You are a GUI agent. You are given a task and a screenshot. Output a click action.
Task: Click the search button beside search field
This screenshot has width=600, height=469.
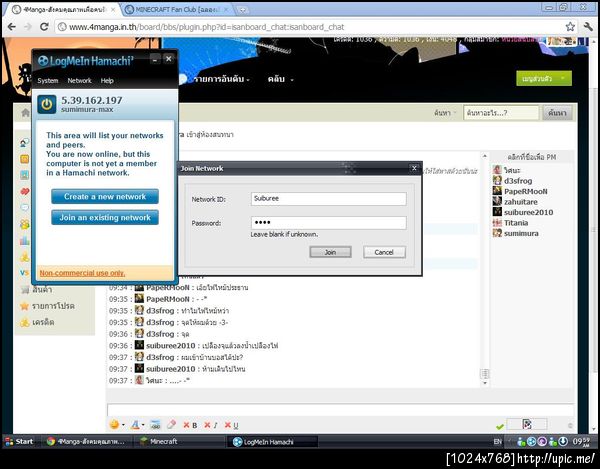[557, 113]
